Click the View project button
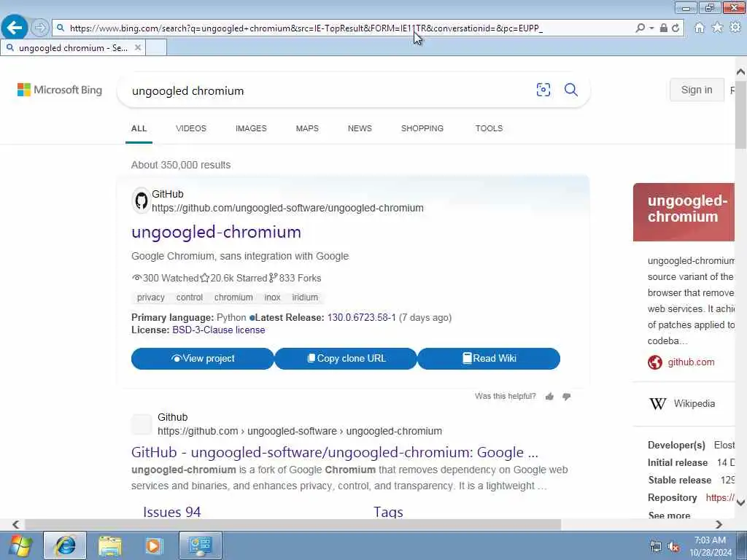747x560 pixels. 203,359
